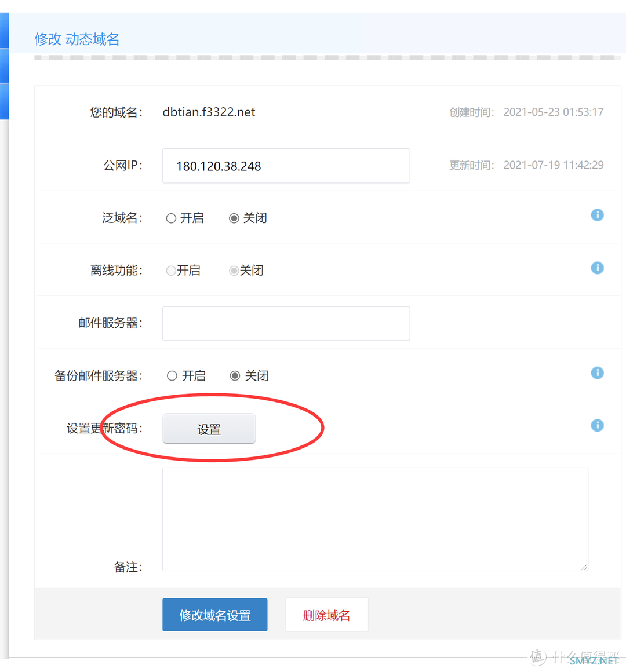
Task: Click the 更新时间 timestamp value
Action: tap(553, 165)
